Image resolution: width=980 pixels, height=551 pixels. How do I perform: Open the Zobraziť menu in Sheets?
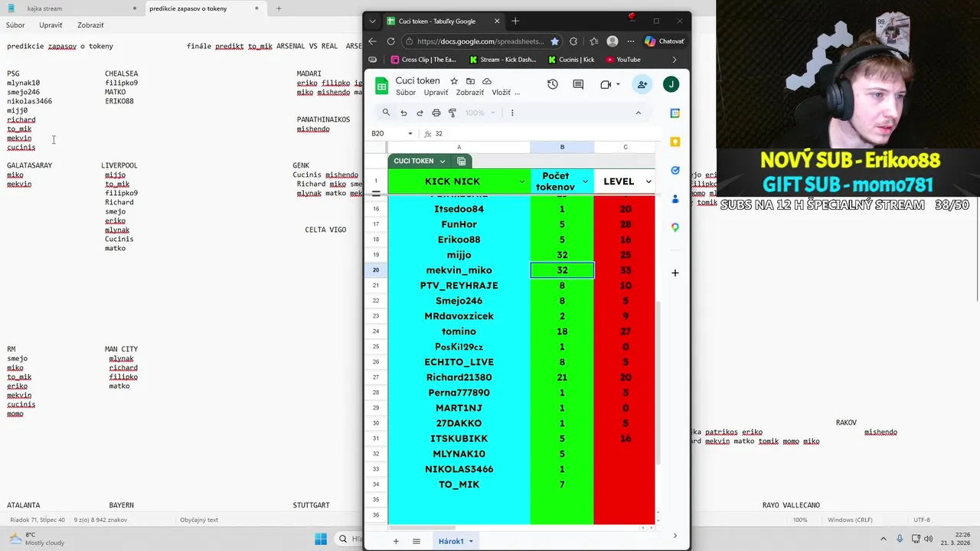coord(470,93)
